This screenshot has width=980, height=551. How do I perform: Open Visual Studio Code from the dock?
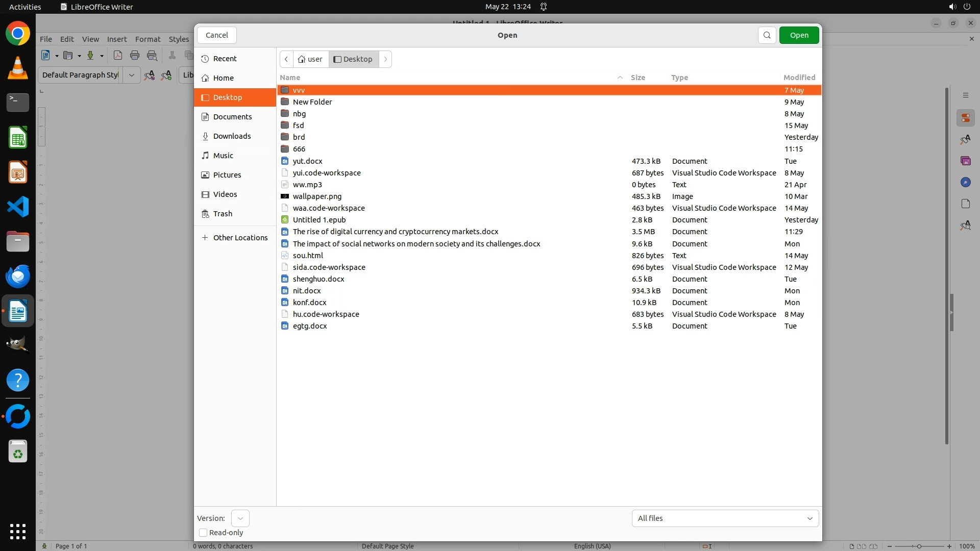point(18,207)
